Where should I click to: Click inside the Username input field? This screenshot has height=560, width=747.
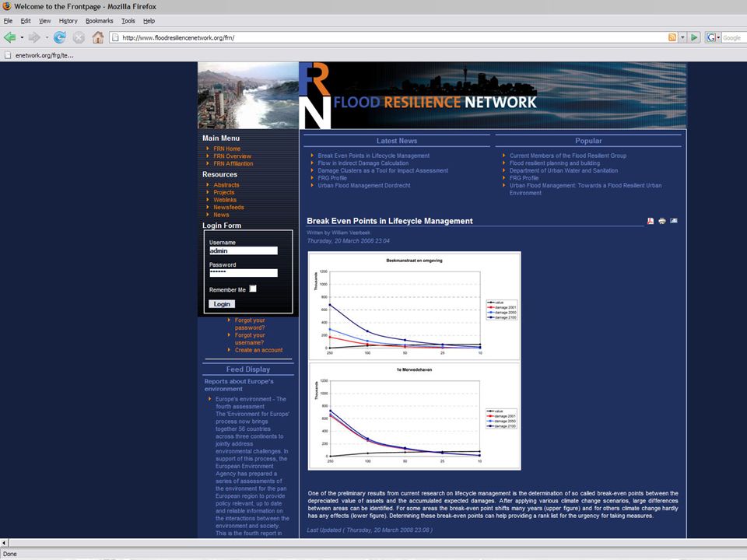(244, 250)
